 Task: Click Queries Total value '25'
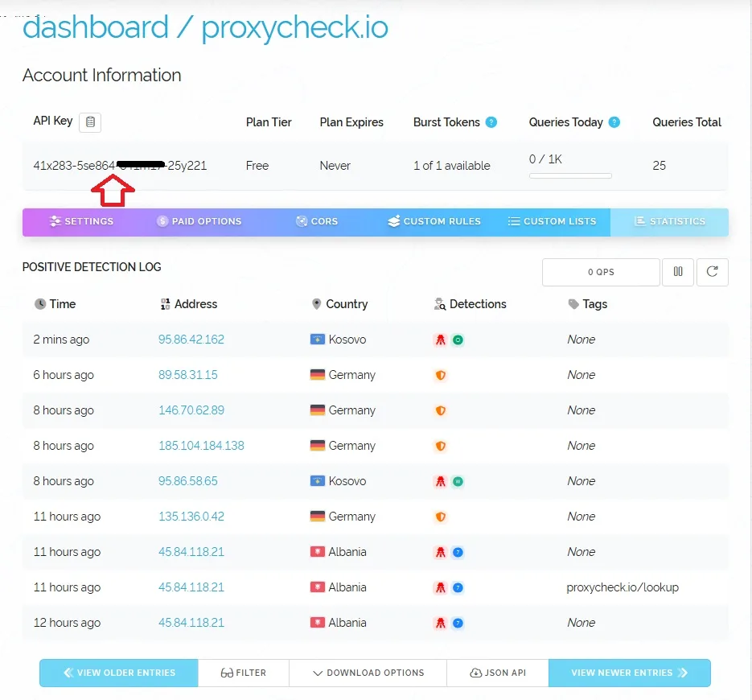coord(659,166)
